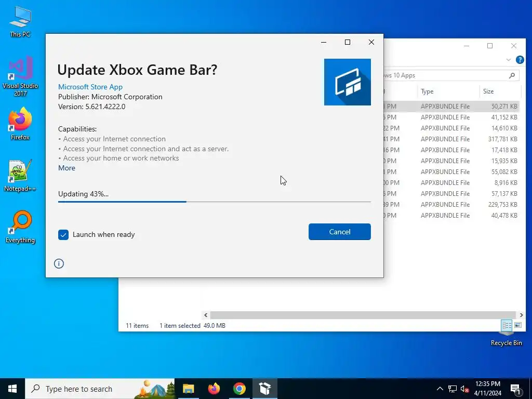Switch Explorer to details view
The image size is (532, 399).
pyautogui.click(x=507, y=325)
